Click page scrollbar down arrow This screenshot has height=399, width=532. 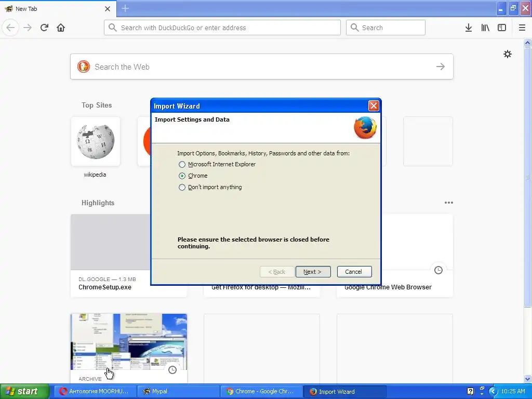[528, 379]
